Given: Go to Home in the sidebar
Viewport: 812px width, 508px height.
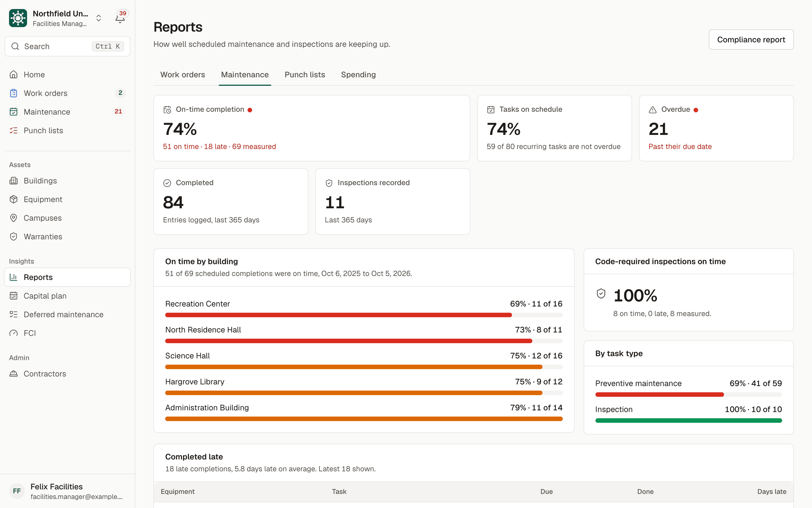Looking at the screenshot, I should (67, 75).
